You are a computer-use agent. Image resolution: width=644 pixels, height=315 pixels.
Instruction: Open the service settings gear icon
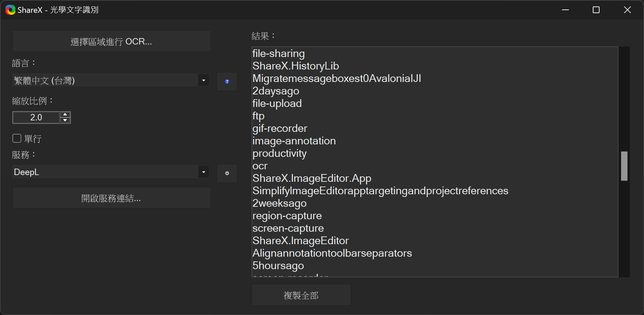pos(227,173)
